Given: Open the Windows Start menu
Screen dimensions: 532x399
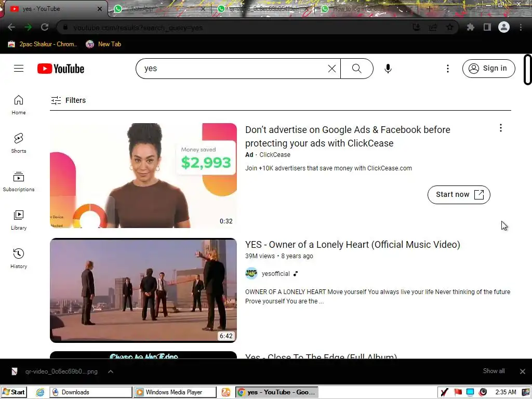Looking at the screenshot, I should click(x=14, y=392).
